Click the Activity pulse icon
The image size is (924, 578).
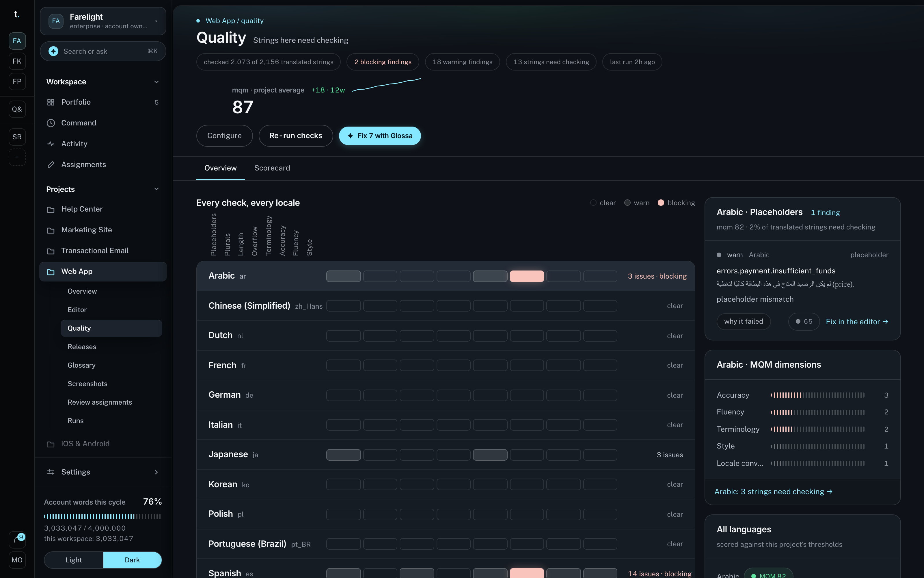(51, 144)
